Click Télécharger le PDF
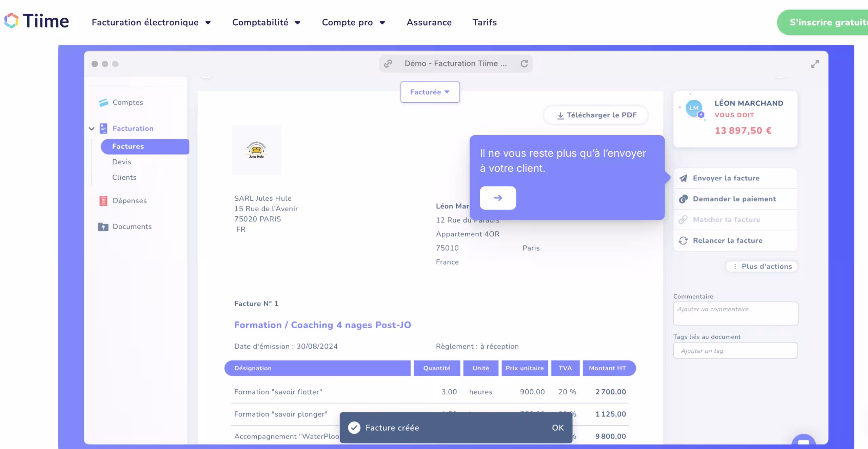This screenshot has width=868, height=449. pyautogui.click(x=596, y=115)
